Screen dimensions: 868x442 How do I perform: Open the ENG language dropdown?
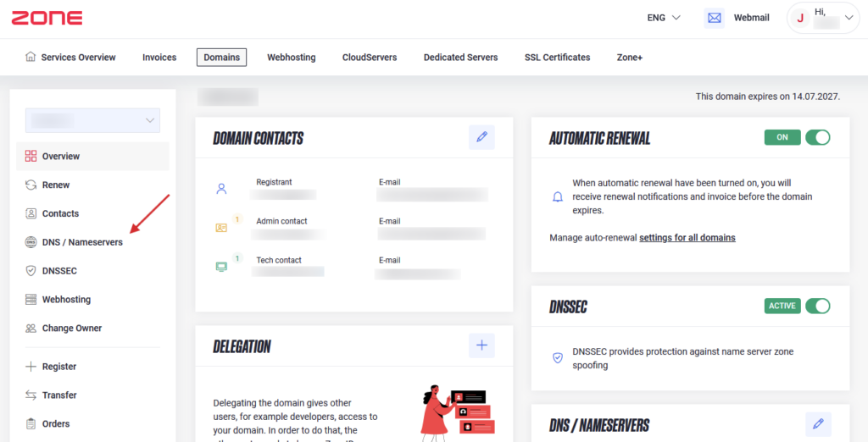pos(664,18)
